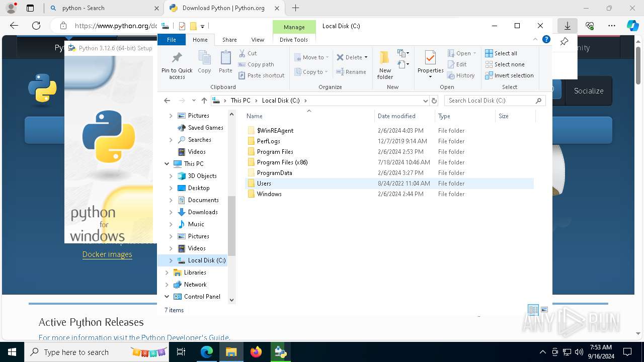Click Properties quick access toolbar icon

point(182,26)
